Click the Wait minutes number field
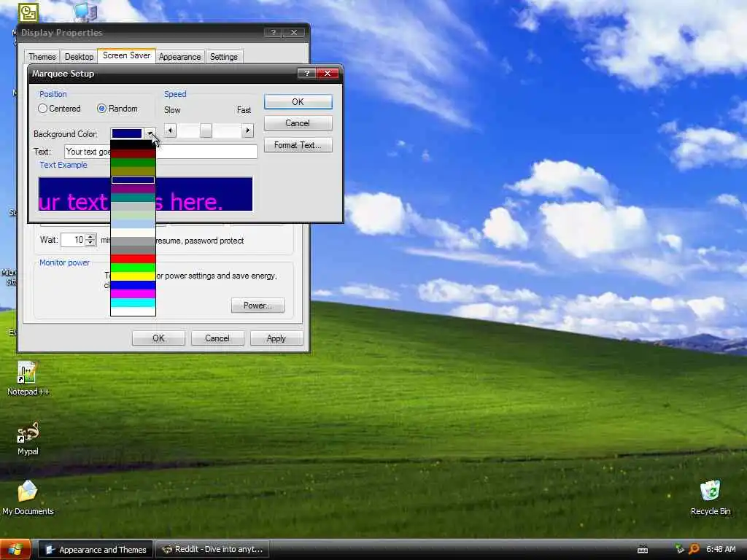Viewport: 747px width, 560px height. click(x=73, y=240)
